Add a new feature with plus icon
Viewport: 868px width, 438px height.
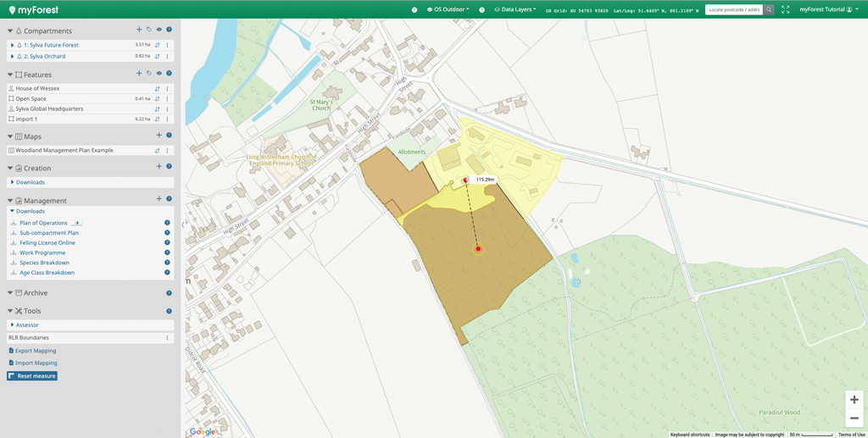coord(139,74)
